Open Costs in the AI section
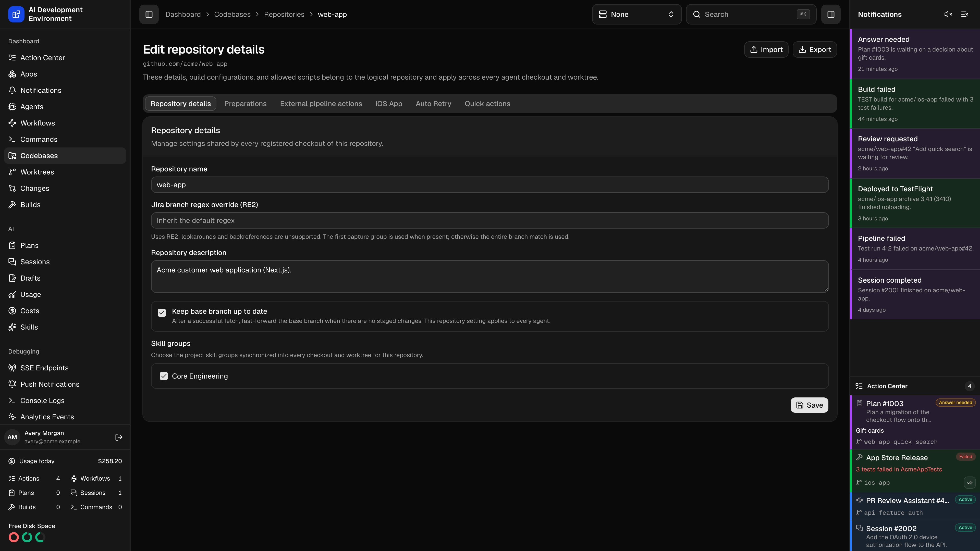Screen dimensions: 980x551 pos(65,311)
